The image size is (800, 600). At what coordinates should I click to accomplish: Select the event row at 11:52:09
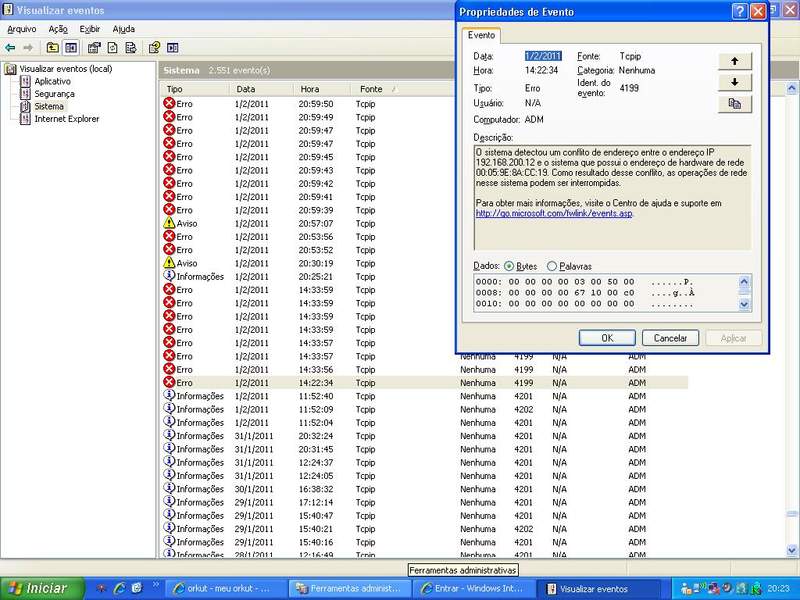click(424, 409)
